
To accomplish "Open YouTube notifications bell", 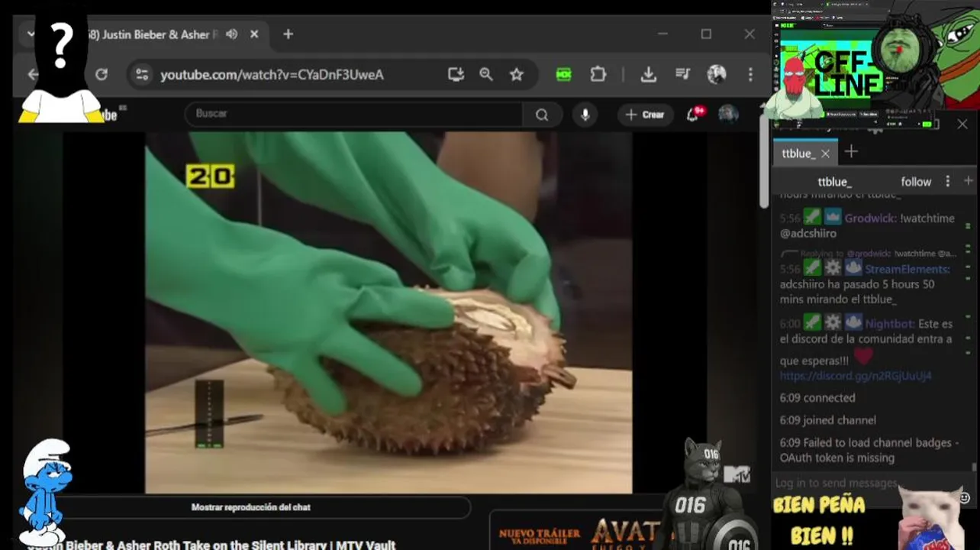I will pos(694,115).
